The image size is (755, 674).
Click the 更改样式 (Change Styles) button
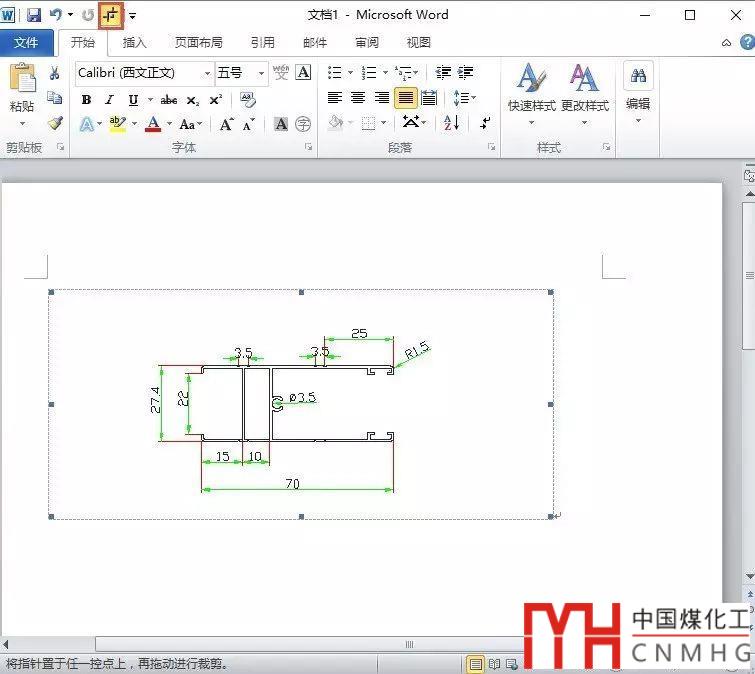click(584, 90)
